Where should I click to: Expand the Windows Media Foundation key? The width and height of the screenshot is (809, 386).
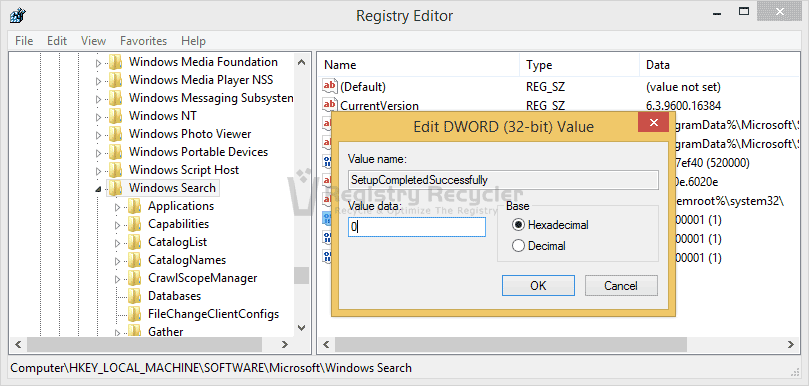[x=99, y=63]
